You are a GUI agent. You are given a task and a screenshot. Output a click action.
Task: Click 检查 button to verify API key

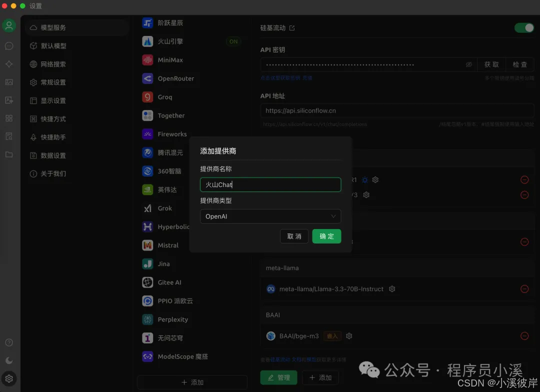tap(519, 64)
